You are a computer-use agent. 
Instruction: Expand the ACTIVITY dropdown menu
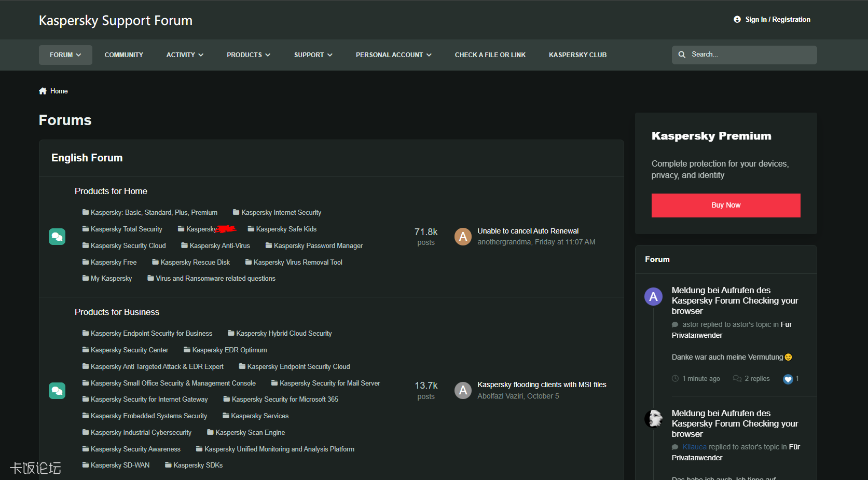tap(185, 55)
